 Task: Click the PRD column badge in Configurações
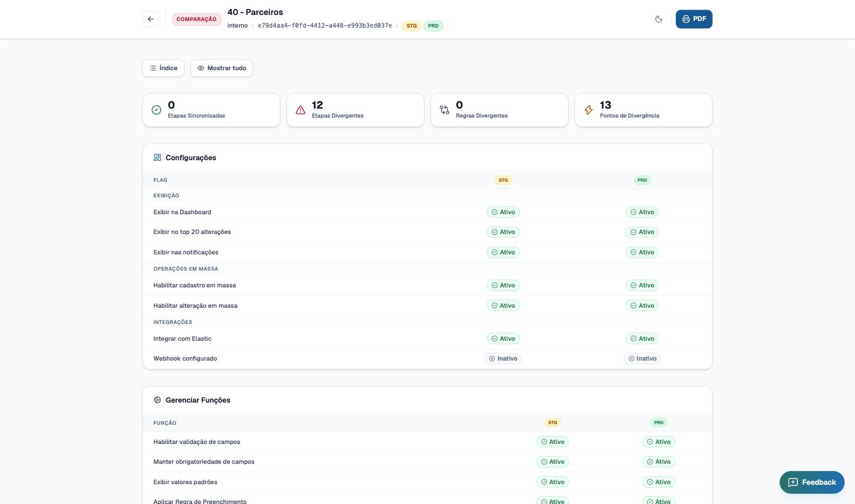pyautogui.click(x=642, y=180)
